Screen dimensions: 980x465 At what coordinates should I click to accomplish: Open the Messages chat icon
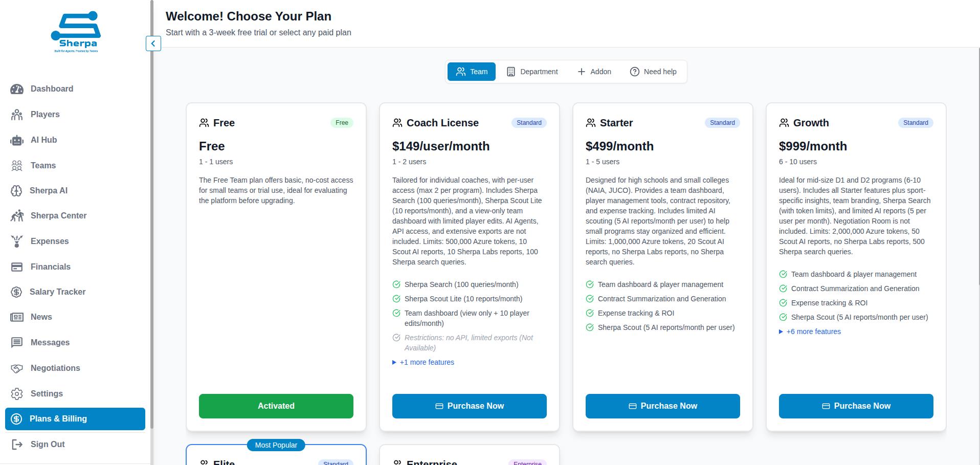click(x=17, y=343)
